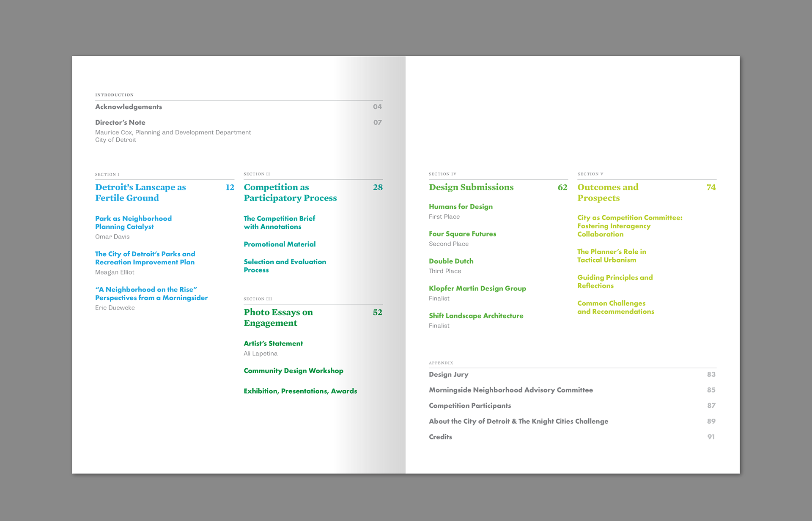Click 'Selection and Evaluation Process'

click(x=285, y=266)
